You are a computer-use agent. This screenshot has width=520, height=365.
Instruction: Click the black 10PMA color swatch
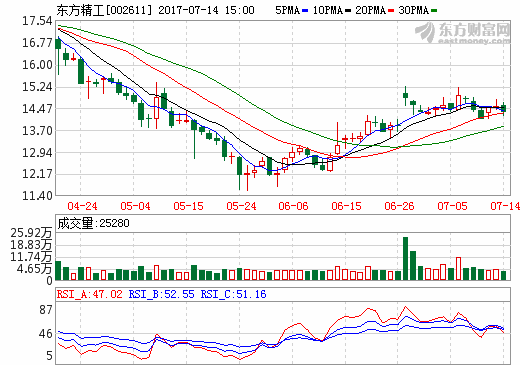(x=348, y=11)
